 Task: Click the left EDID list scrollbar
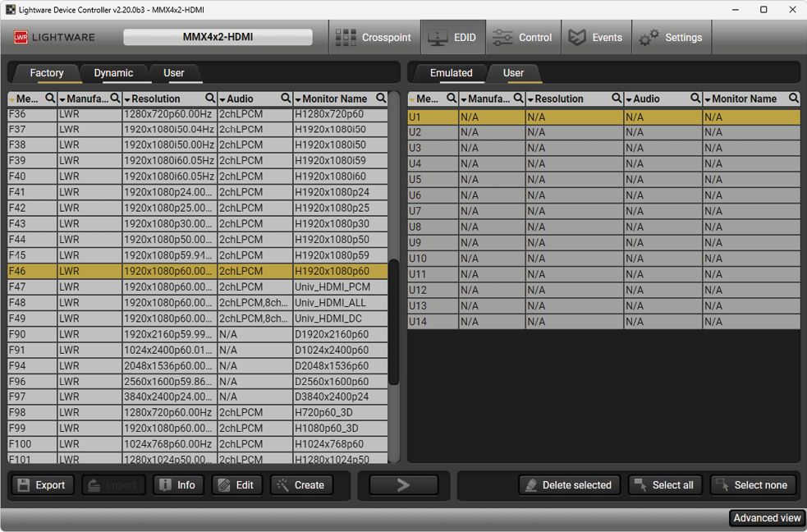tap(393, 320)
